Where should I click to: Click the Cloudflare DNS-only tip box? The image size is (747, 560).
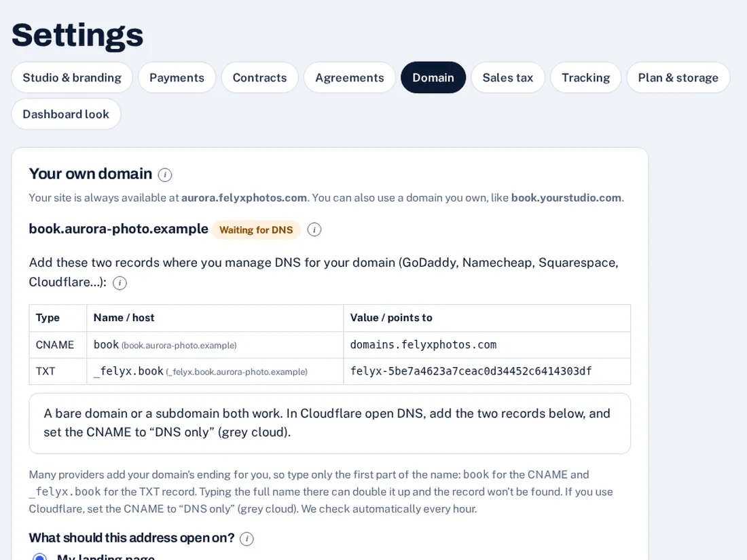(x=329, y=424)
